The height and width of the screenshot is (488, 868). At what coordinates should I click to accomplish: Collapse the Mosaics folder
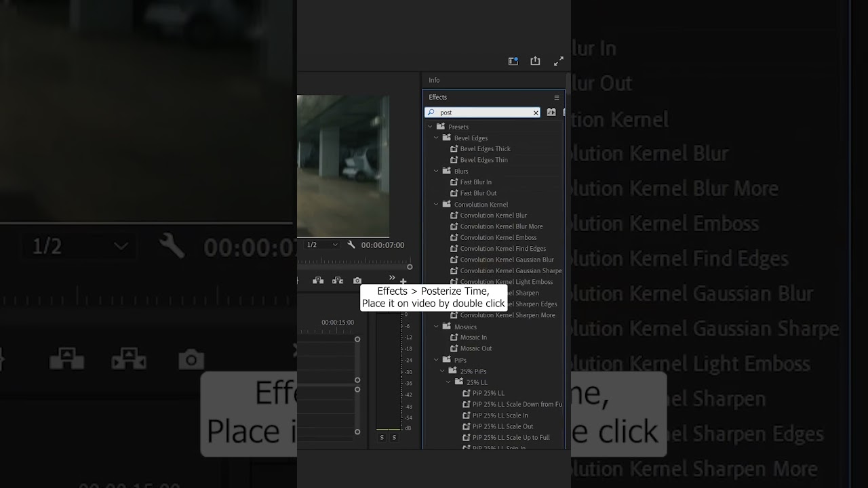(x=436, y=326)
